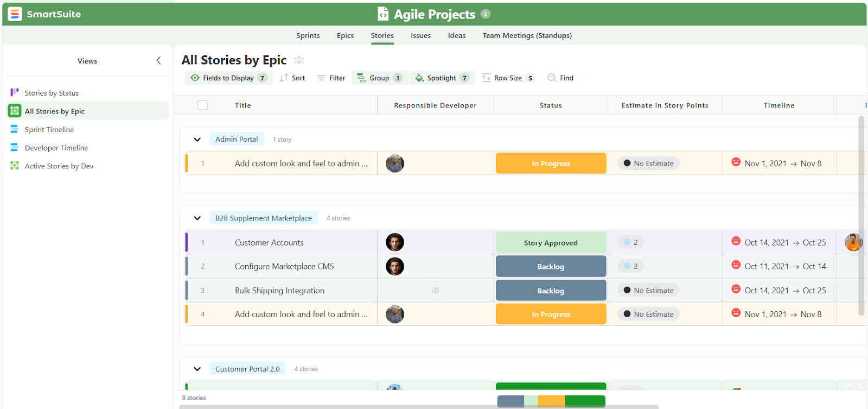Click estimate 2 chip for Configure Marketplace CMS
This screenshot has width=868, height=409.
point(630,266)
